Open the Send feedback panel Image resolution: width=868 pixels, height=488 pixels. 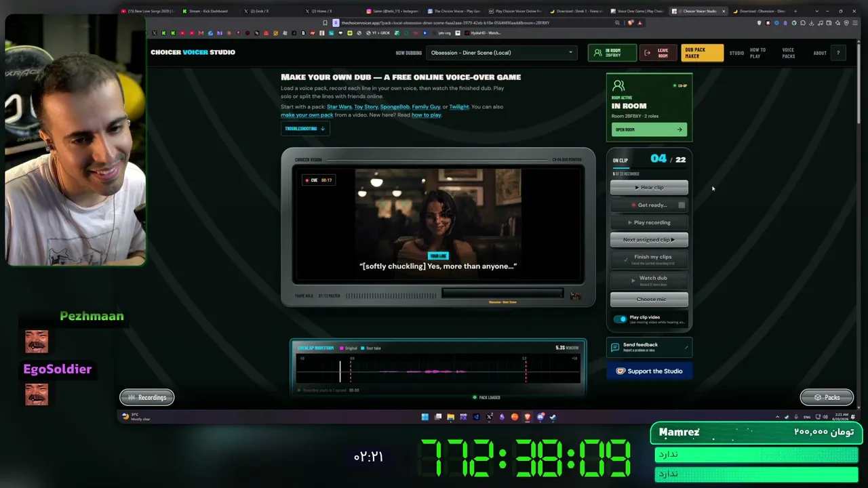649,347
